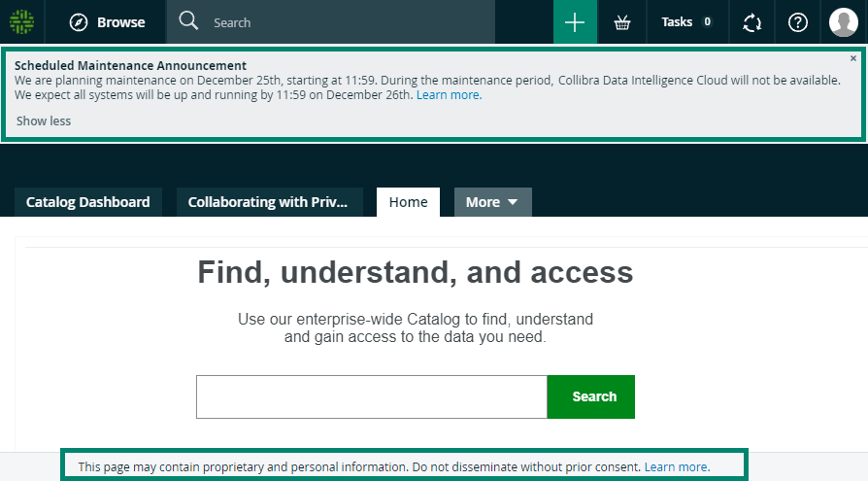Image resolution: width=868 pixels, height=481 pixels.
Task: Select the Home tab
Action: 408,202
